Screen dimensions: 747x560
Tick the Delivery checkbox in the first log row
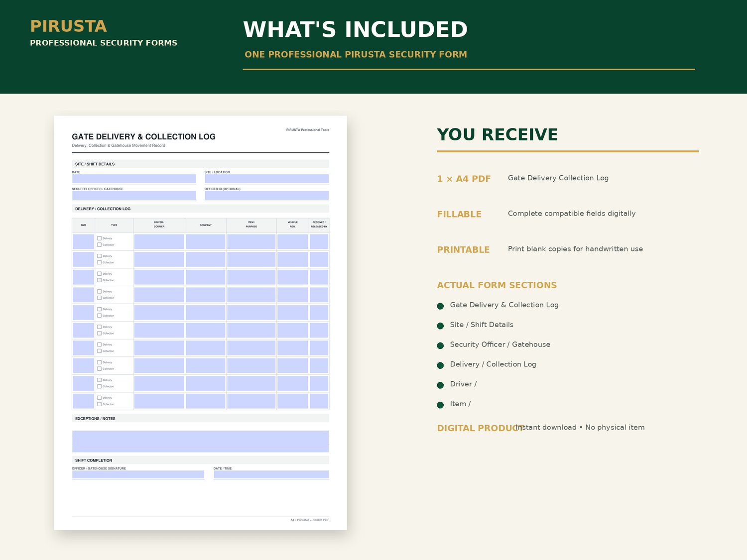(x=99, y=238)
